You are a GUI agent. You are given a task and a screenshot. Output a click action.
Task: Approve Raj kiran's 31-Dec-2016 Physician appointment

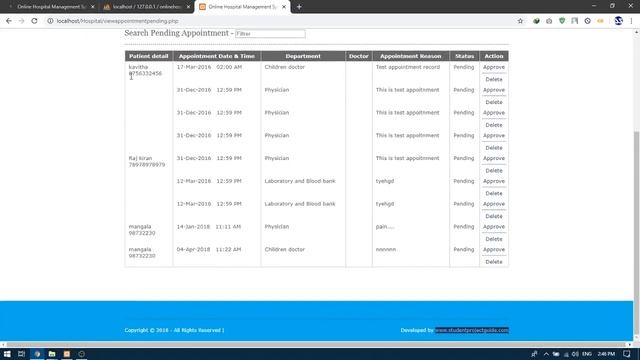(x=493, y=158)
